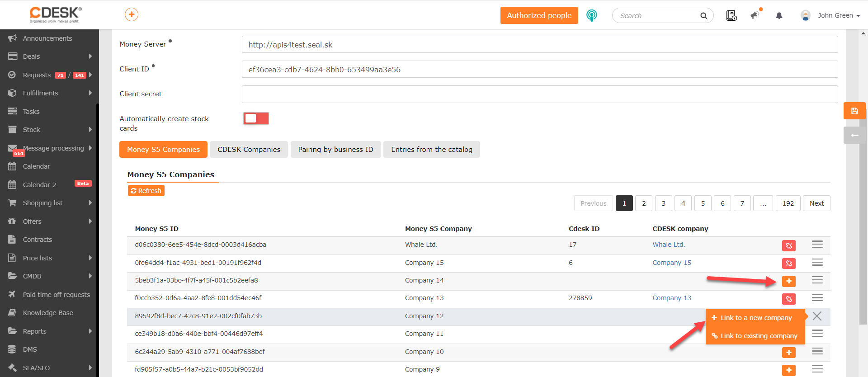The height and width of the screenshot is (377, 868).
Task: Open Whale Ltd. CDESK company link
Action: [x=669, y=245]
